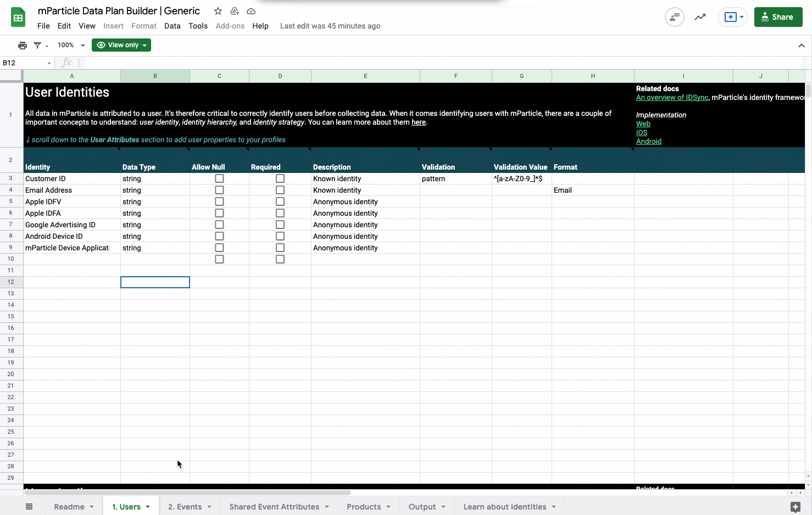
Task: Switch to the Learn about Identities sheet
Action: coord(505,507)
